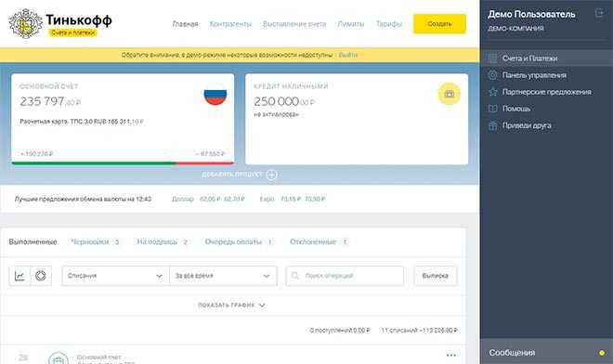Click the Панель управления gear icon
Screen dimensions: 613x364
(x=493, y=75)
